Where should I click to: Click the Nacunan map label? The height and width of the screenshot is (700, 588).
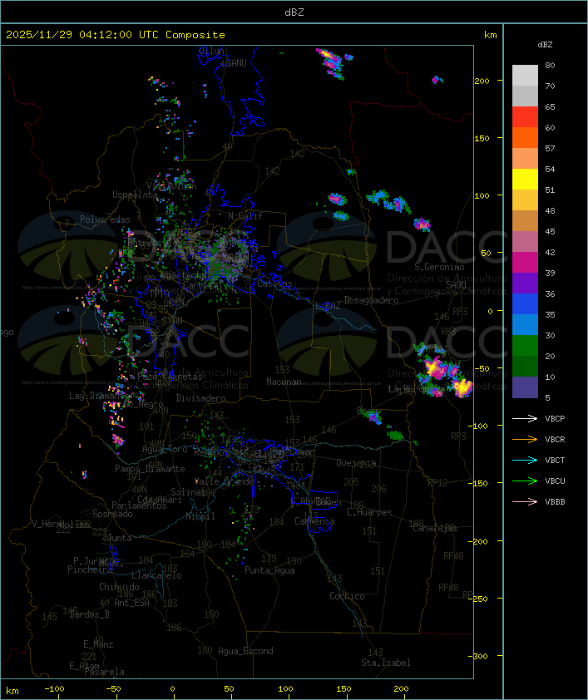pyautogui.click(x=284, y=382)
